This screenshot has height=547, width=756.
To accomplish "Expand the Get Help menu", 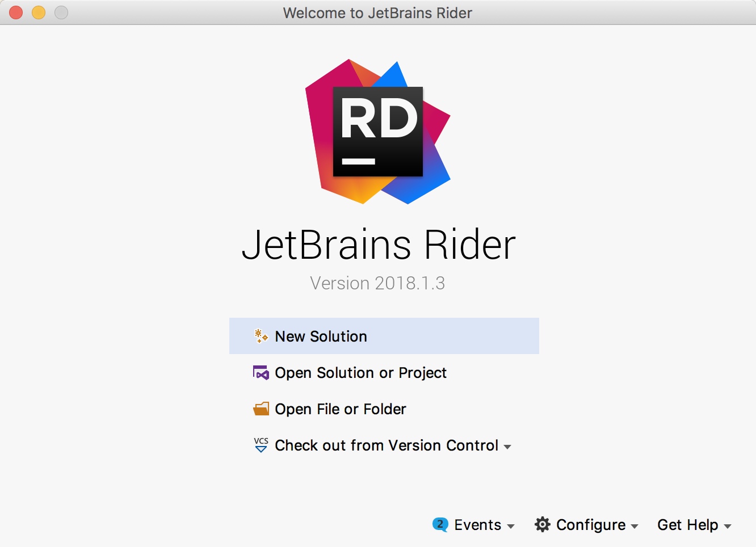I will coord(694,525).
